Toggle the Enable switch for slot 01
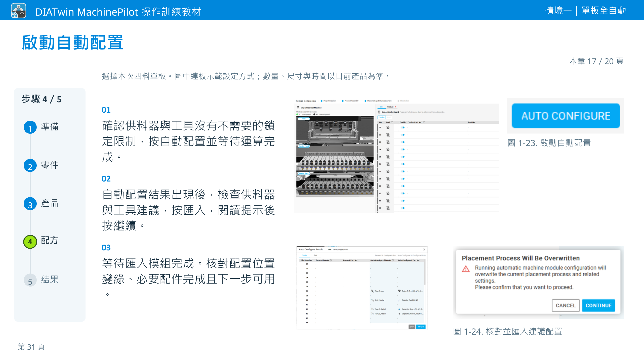 pyautogui.click(x=403, y=127)
